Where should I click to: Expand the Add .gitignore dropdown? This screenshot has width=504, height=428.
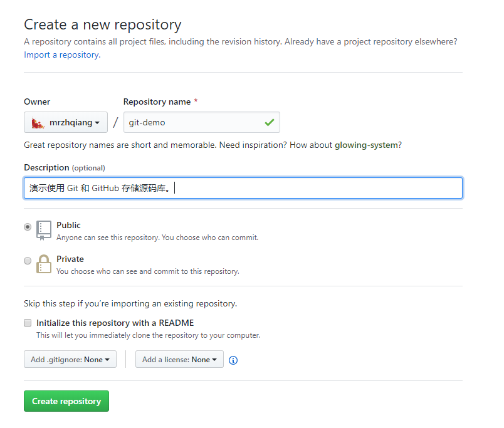[x=70, y=359]
